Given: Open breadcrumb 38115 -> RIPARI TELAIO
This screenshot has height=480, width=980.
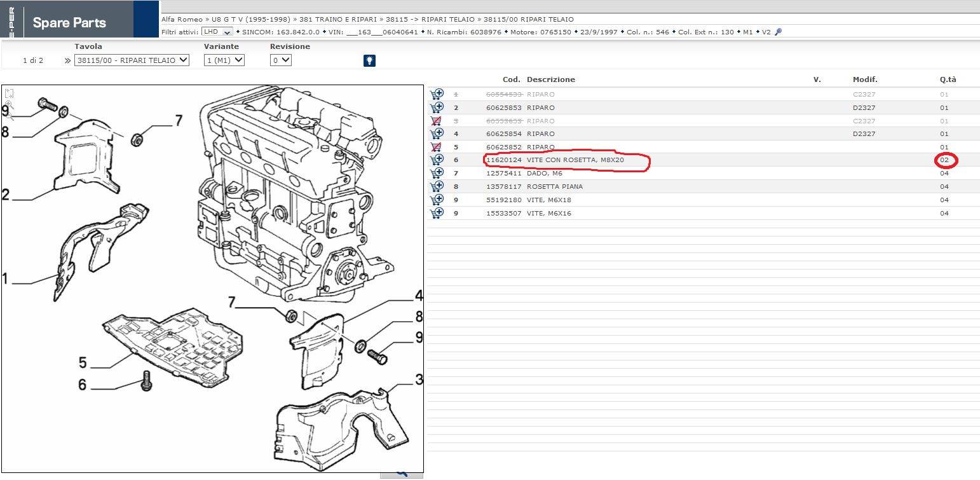Looking at the screenshot, I should coord(430,20).
